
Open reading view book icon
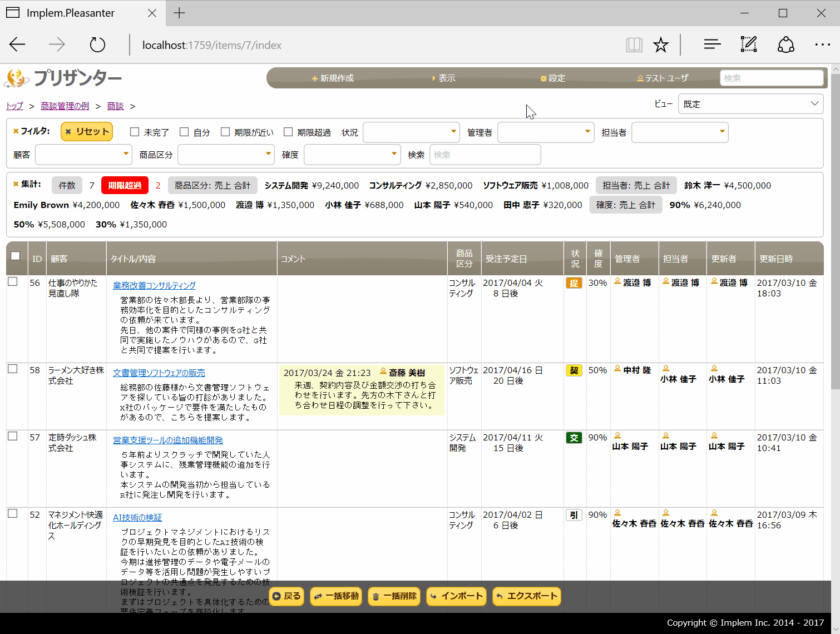[x=634, y=44]
